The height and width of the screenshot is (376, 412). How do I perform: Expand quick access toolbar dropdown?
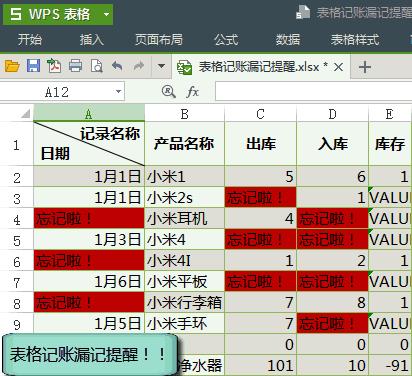[161, 66]
